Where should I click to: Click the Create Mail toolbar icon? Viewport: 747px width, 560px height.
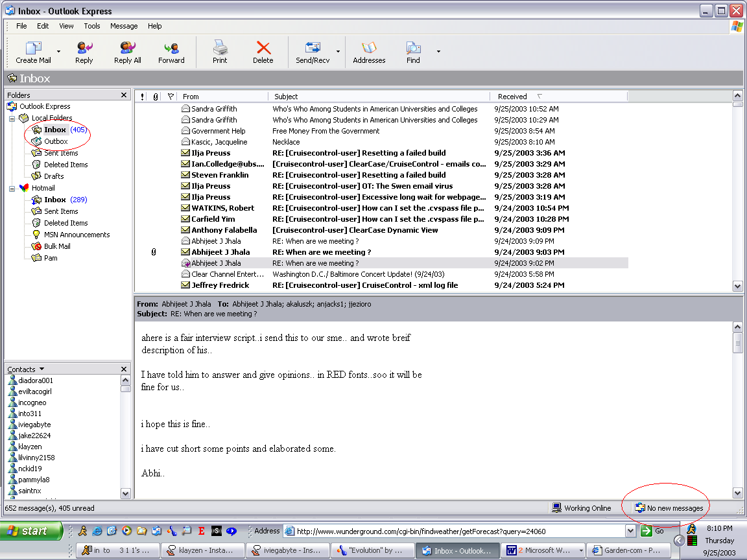(33, 52)
